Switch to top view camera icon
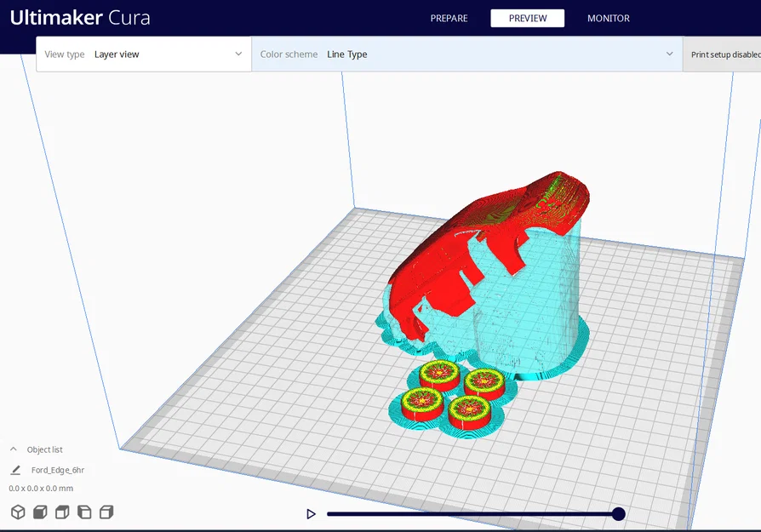The image size is (761, 532). tap(62, 512)
